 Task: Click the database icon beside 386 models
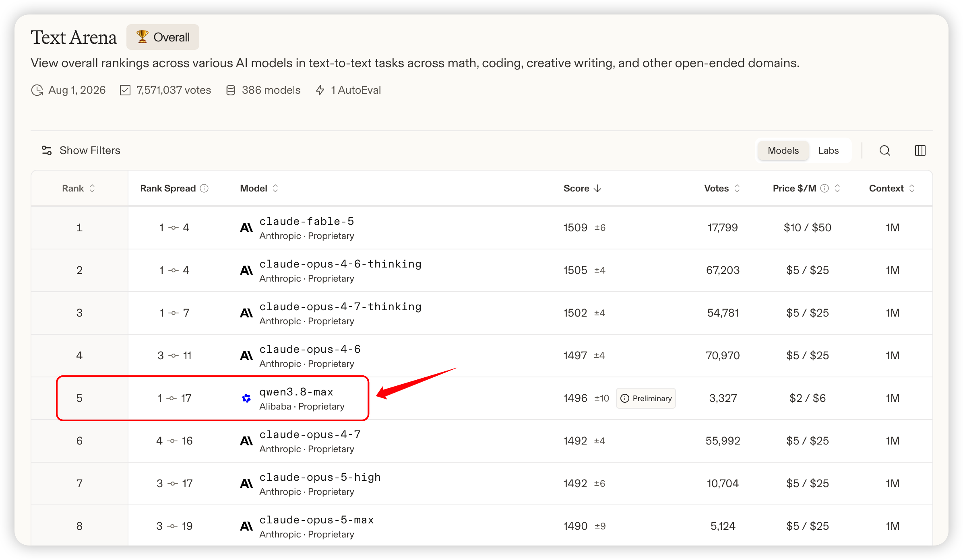point(231,90)
